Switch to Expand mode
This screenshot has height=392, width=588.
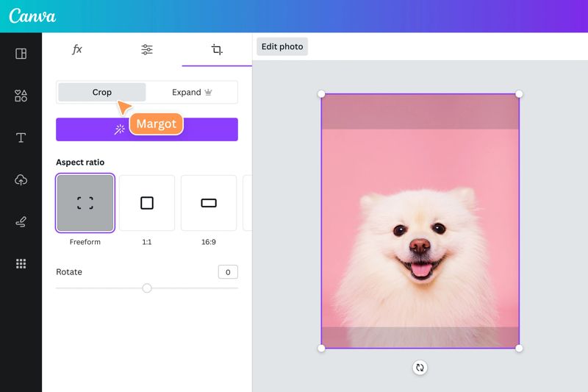191,92
